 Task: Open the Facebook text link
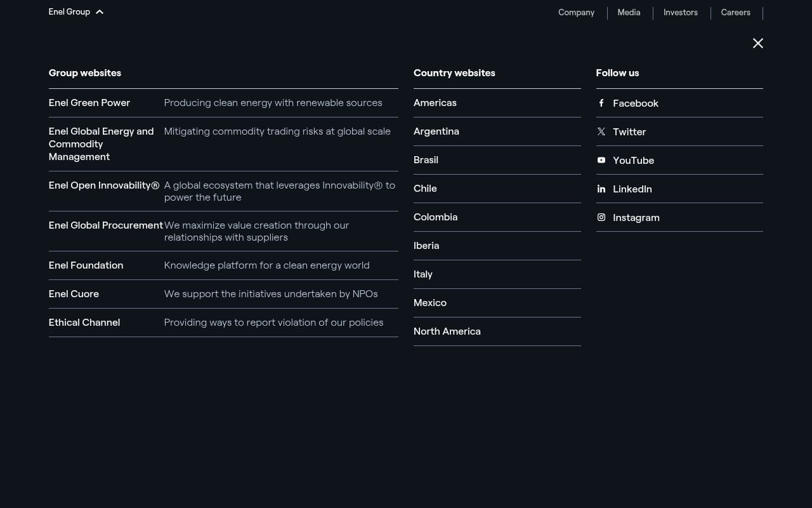[x=636, y=104]
